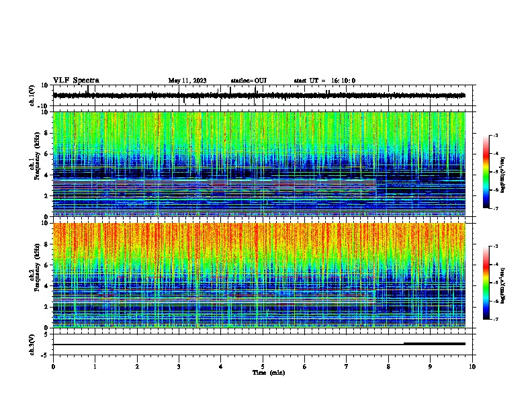
Task: Click the "4" kHz tick on ch.2 spectrogram
Action: tap(47, 286)
